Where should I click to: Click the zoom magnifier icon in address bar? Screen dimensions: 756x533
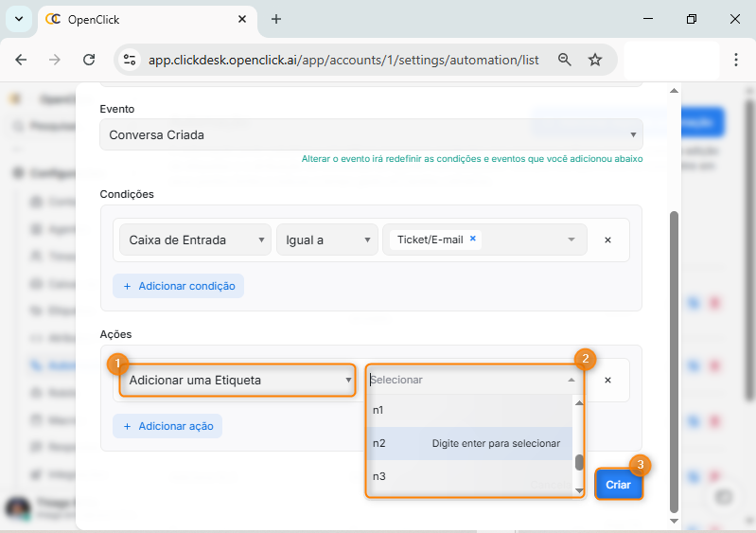(x=565, y=60)
